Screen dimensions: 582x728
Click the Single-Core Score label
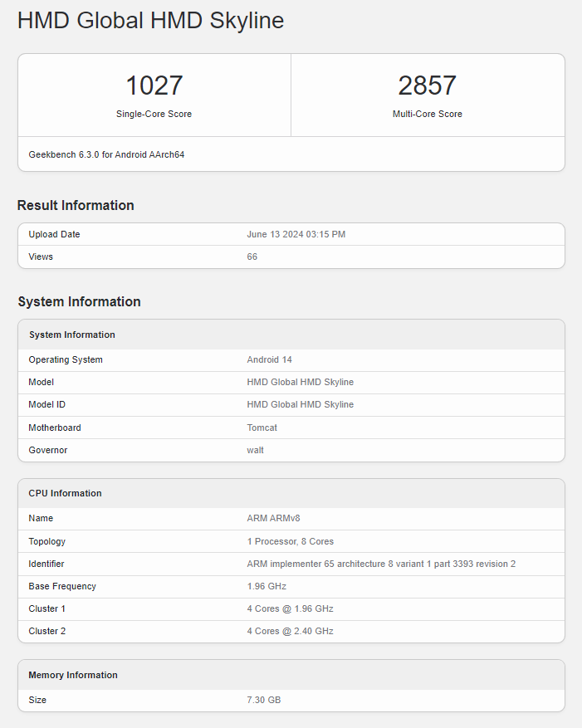[154, 114]
